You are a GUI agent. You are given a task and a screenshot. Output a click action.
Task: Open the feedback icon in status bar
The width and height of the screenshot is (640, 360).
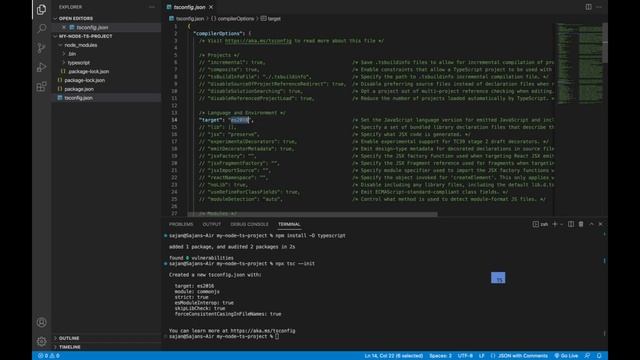587,356
